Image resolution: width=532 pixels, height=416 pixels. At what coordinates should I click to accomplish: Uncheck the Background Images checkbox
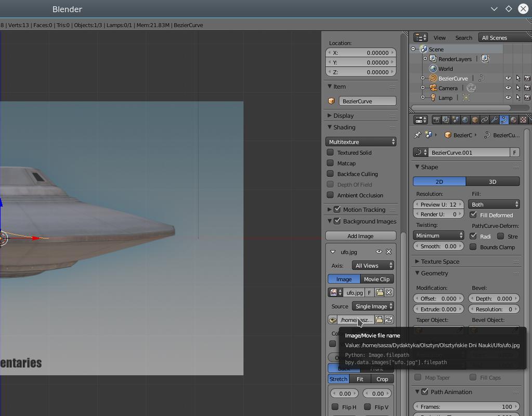(x=337, y=221)
